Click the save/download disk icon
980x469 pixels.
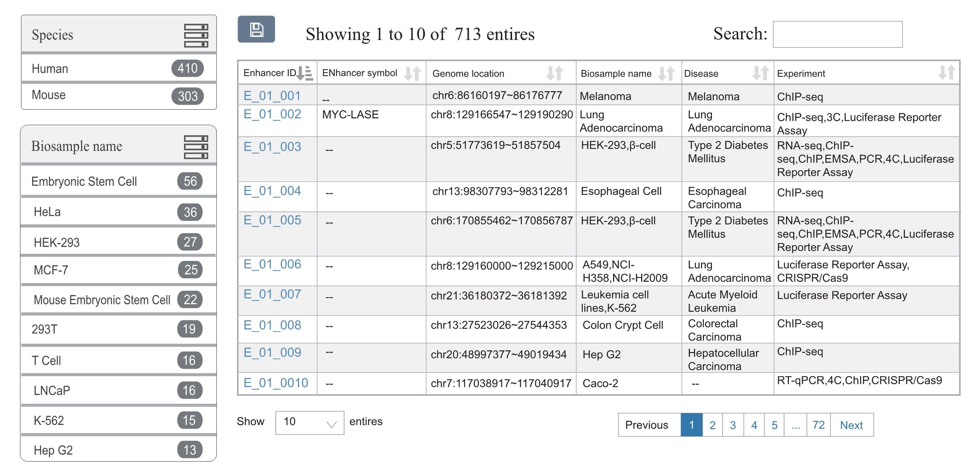(x=256, y=29)
